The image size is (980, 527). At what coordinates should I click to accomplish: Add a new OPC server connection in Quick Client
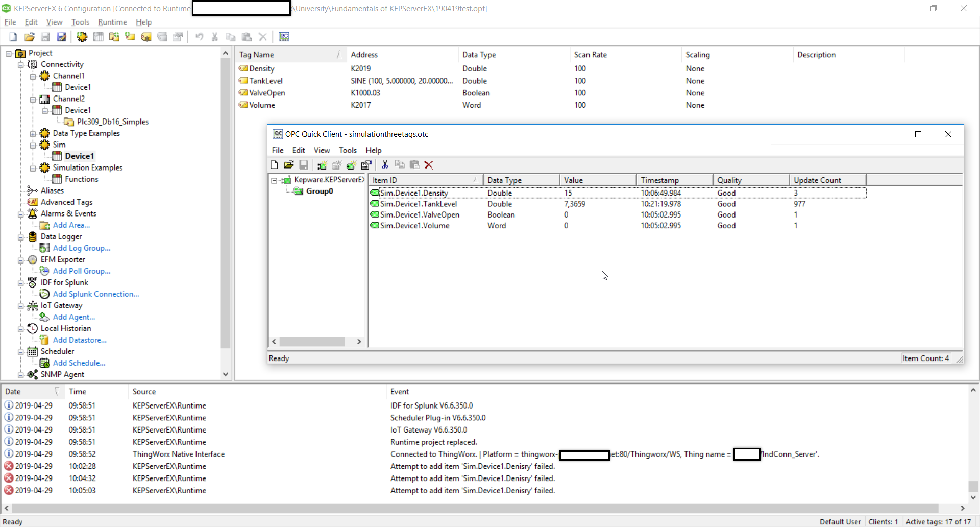click(x=322, y=165)
